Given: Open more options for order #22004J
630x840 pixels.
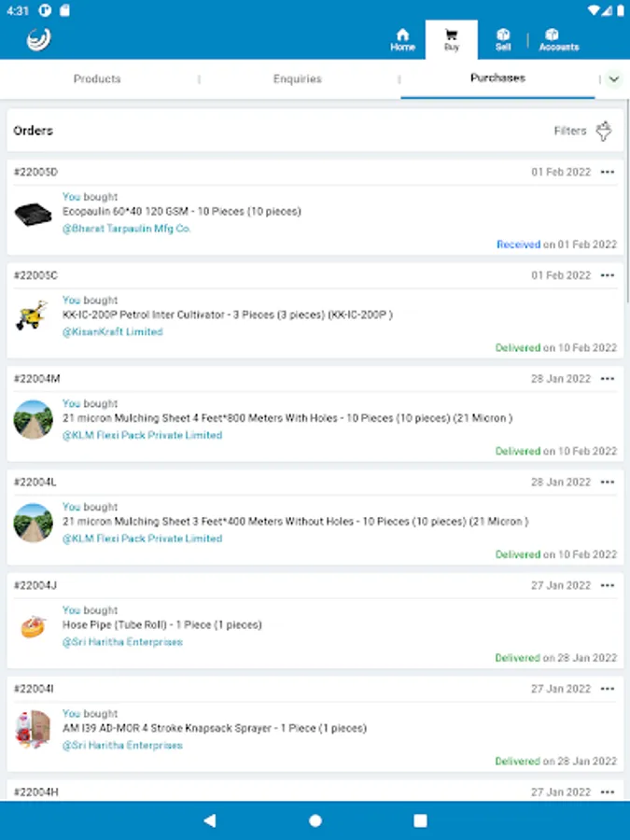Looking at the screenshot, I should [x=607, y=585].
